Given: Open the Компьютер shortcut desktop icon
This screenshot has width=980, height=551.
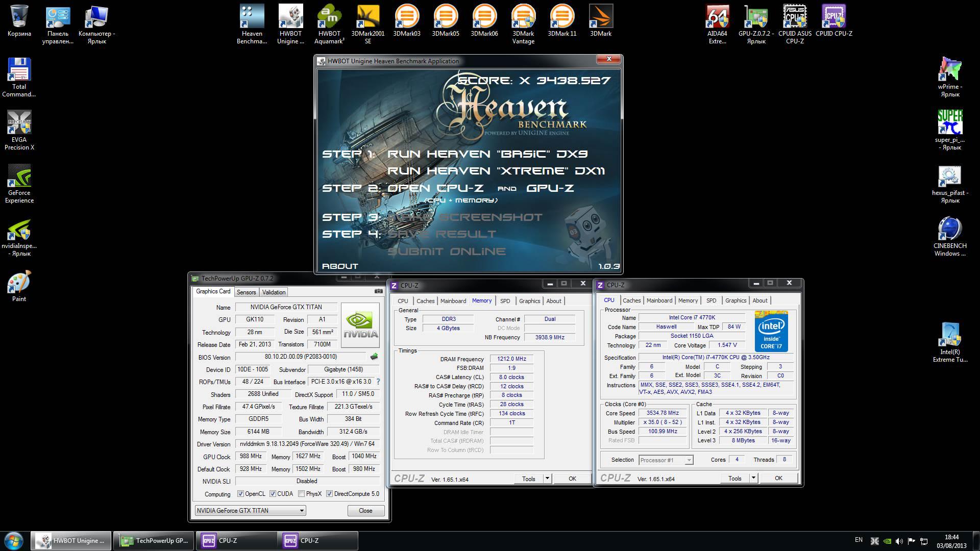Looking at the screenshot, I should click(x=96, y=26).
